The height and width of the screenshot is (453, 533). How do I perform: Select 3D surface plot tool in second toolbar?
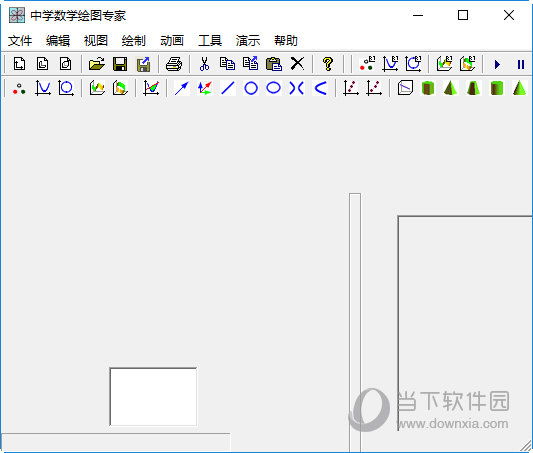click(97, 88)
